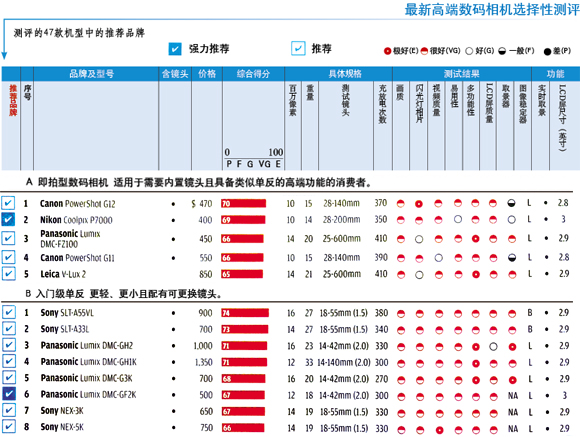Open the Nikon Coolpix P7000 model name

(76, 220)
